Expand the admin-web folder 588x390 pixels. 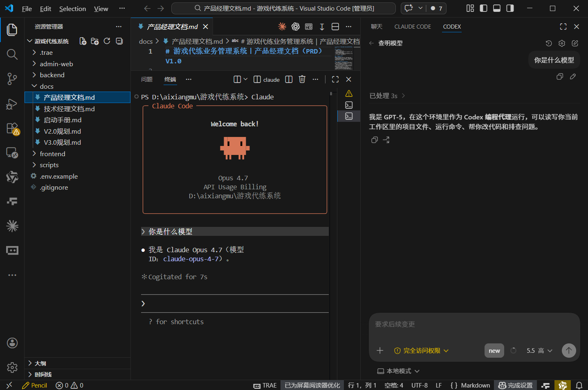pyautogui.click(x=78, y=64)
